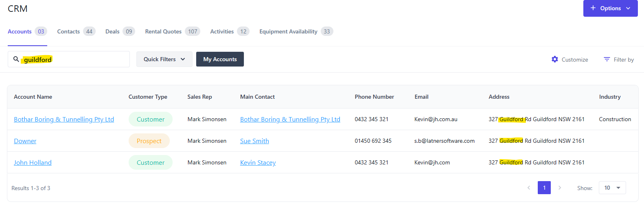Click the Filter by lines icon
Screen dimensions: 644x206
[607, 59]
